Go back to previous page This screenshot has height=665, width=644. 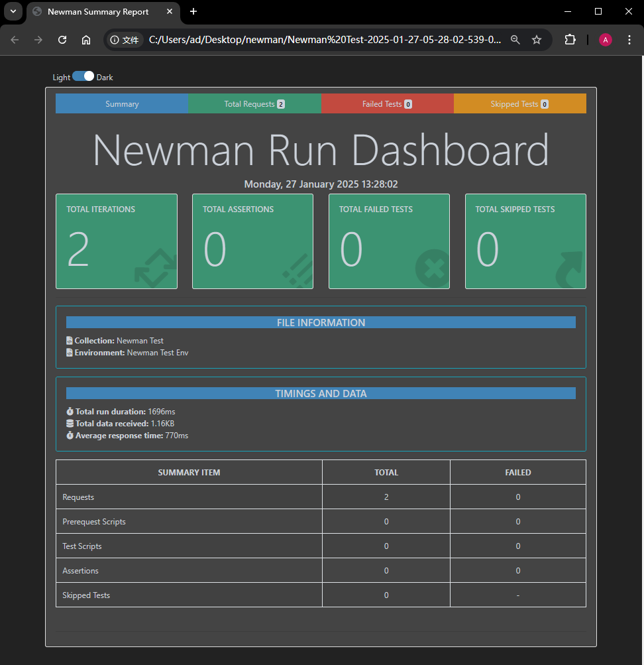(x=15, y=40)
